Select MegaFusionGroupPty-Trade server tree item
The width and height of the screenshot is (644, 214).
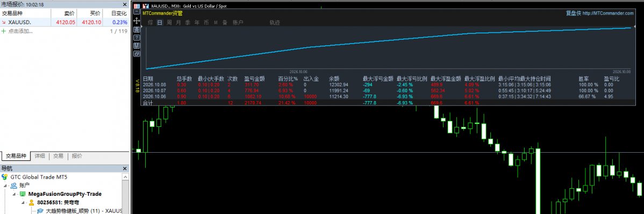pyautogui.click(x=65, y=194)
